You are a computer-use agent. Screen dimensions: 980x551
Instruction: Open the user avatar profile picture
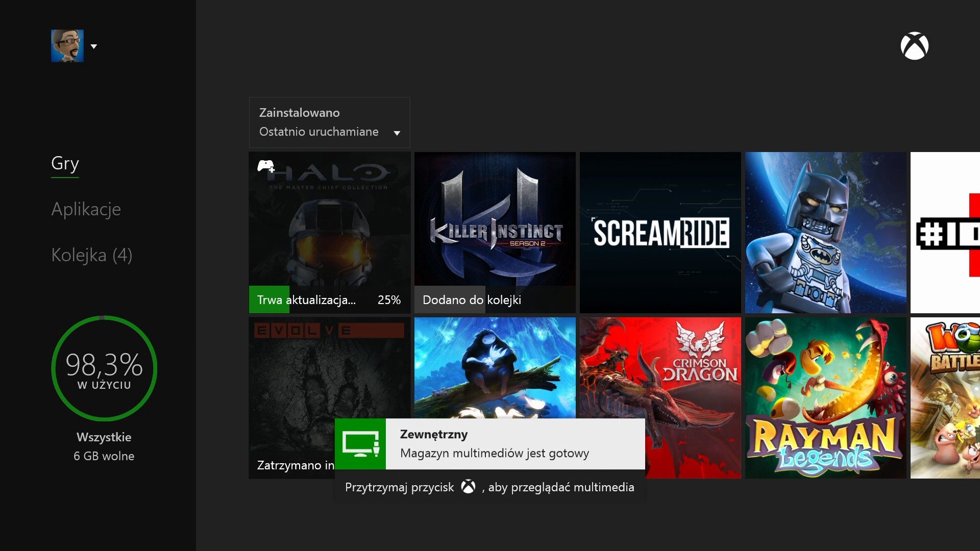coord(67,46)
